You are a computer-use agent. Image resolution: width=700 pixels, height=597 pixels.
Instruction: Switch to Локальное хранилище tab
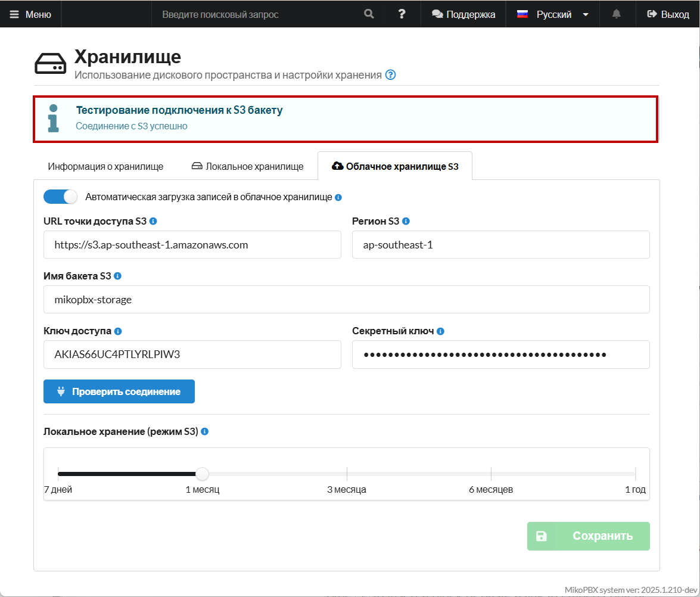click(247, 166)
